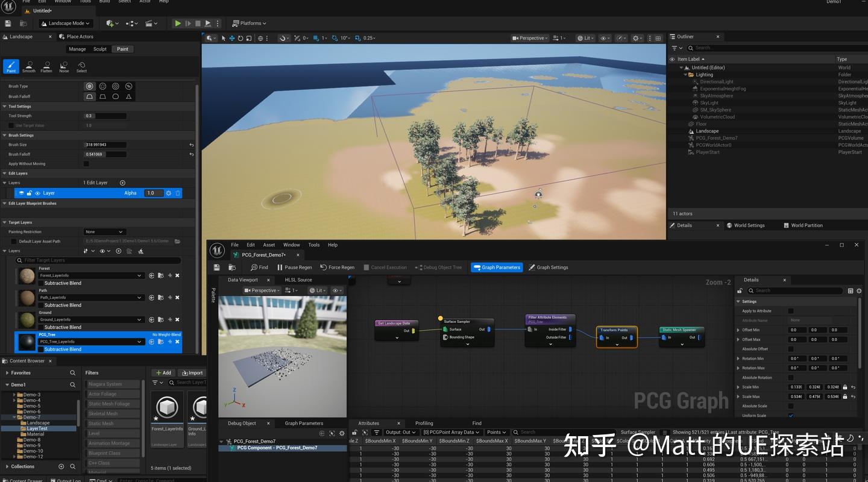Choose the circle brush type icon
The height and width of the screenshot is (482, 868).
(90, 86)
